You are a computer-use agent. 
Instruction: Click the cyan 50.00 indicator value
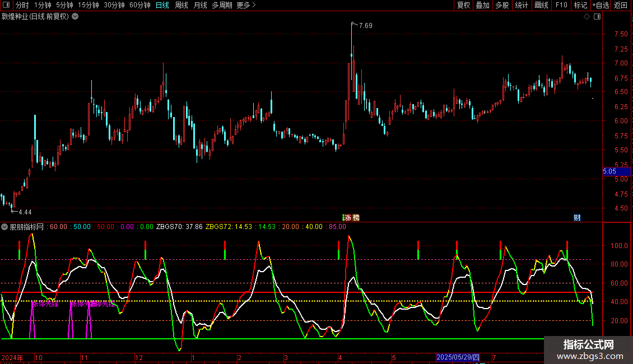click(82, 227)
